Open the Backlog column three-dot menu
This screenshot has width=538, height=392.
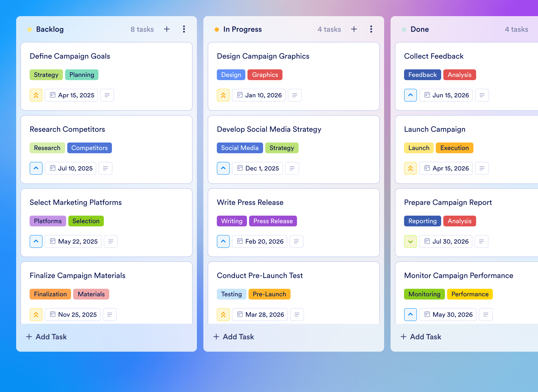184,29
